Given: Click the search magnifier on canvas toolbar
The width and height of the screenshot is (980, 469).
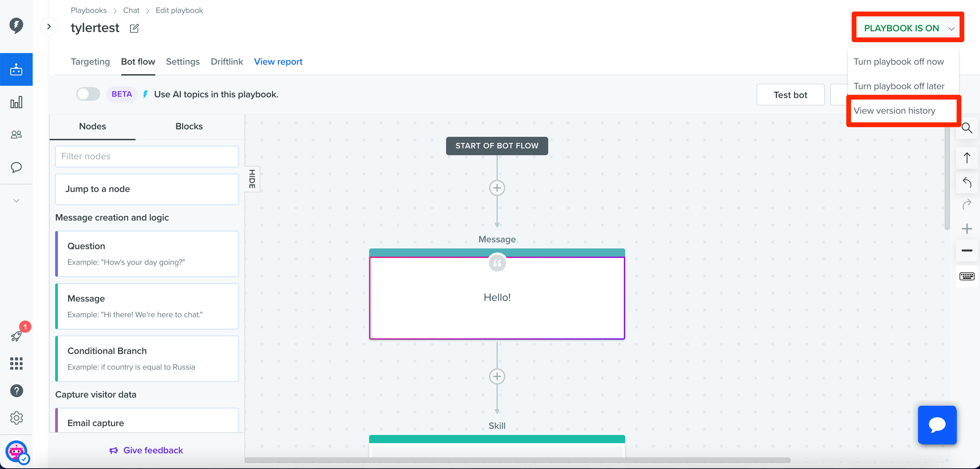Looking at the screenshot, I should [967, 129].
